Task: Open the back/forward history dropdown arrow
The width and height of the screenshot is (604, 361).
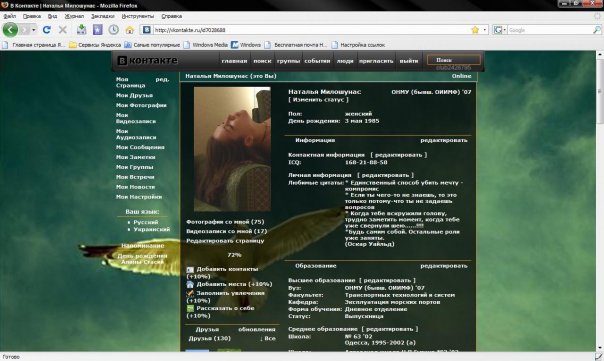Action: (x=34, y=30)
